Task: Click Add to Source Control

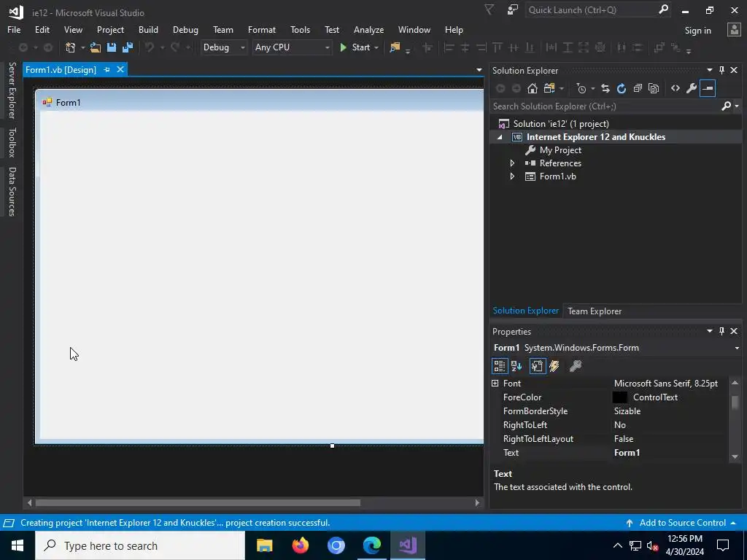Action: [682, 523]
